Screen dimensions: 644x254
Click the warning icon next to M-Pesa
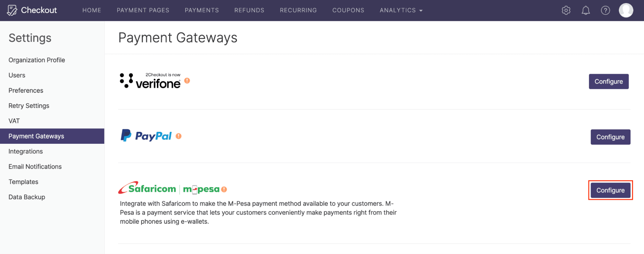point(224,190)
